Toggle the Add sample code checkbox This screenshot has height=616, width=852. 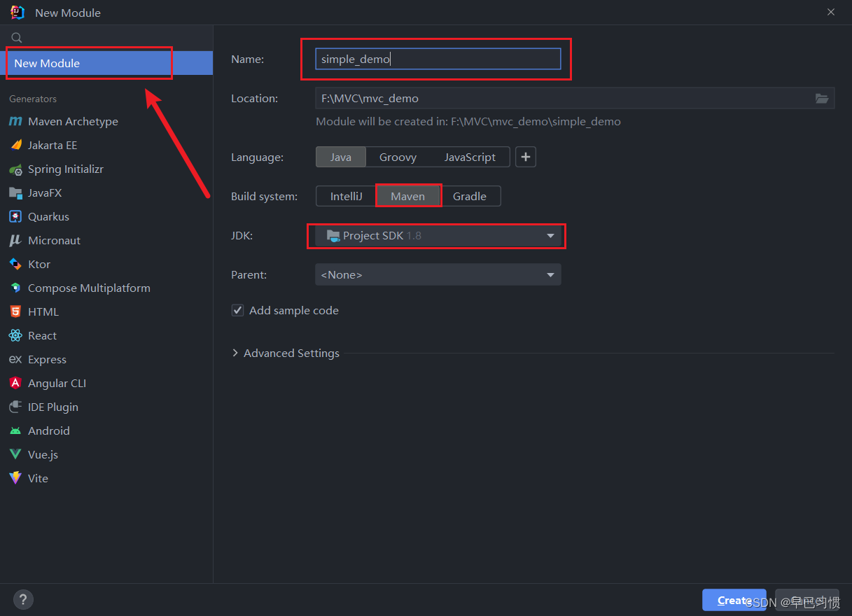pyautogui.click(x=237, y=310)
